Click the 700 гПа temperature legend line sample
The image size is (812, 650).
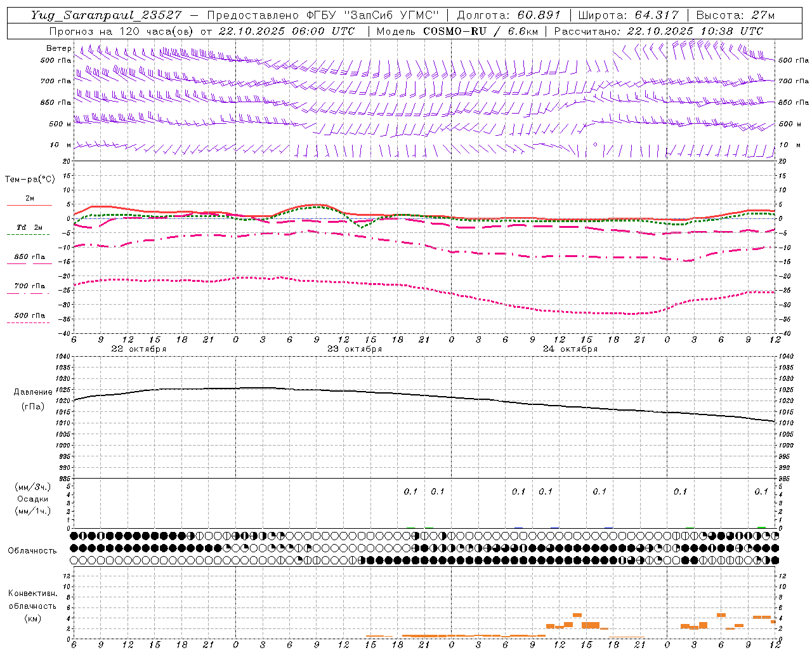[x=29, y=293]
